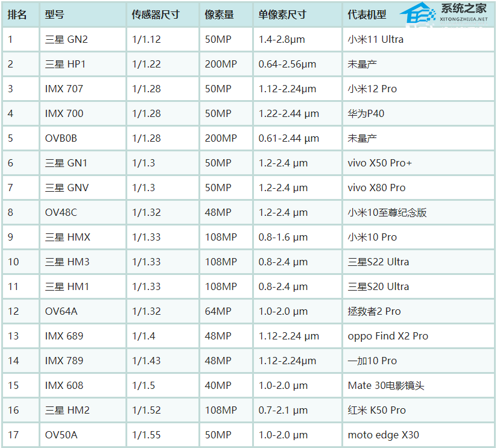Click sensor size 1/1.22

click(147, 64)
